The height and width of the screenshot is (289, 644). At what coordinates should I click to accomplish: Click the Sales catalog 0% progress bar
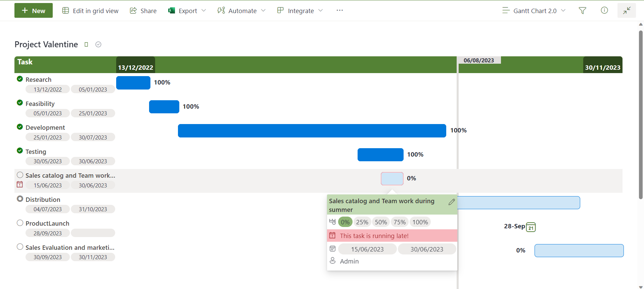pos(392,179)
